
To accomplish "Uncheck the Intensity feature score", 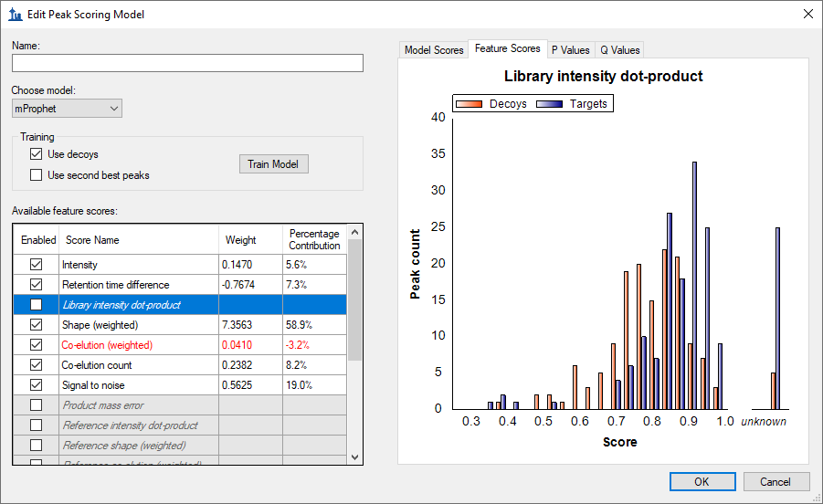I will (37, 264).
